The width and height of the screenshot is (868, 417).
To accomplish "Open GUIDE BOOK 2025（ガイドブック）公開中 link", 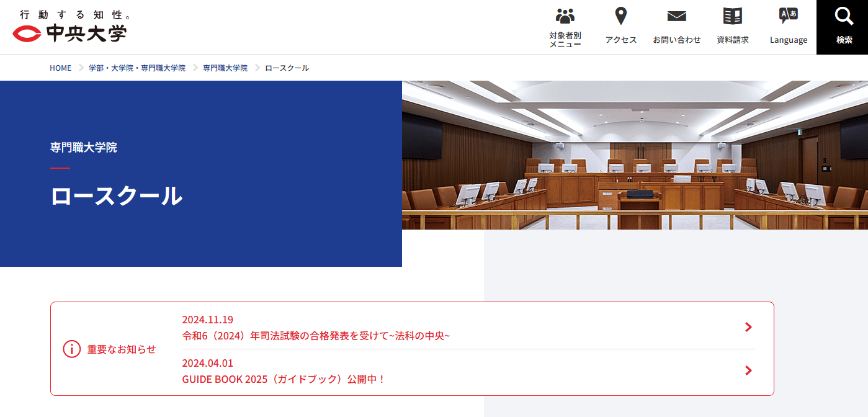I will pyautogui.click(x=283, y=379).
